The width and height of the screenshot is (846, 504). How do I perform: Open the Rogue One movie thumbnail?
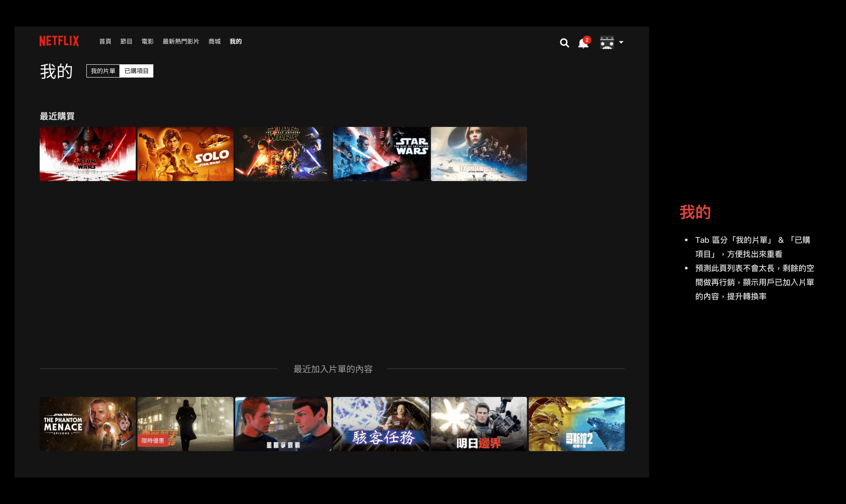coord(479,154)
